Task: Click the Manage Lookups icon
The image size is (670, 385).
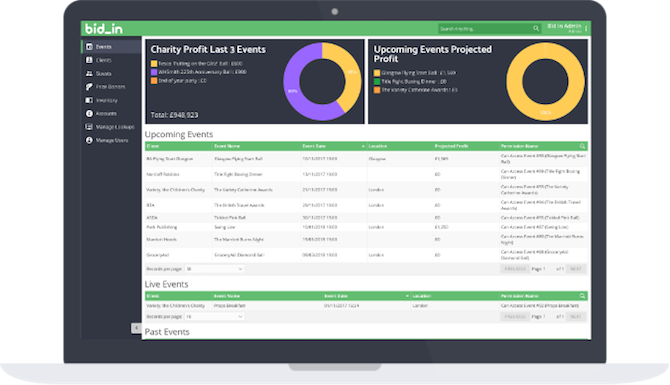Action: 89,127
